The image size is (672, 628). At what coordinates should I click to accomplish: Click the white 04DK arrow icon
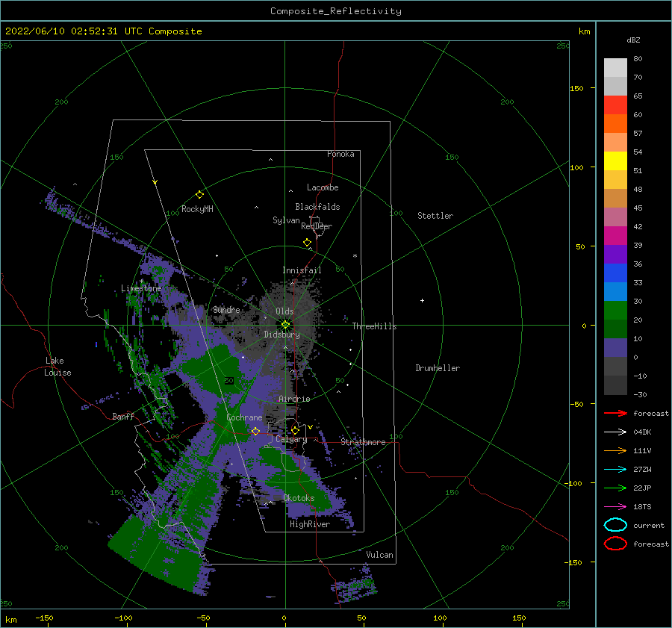coord(615,432)
